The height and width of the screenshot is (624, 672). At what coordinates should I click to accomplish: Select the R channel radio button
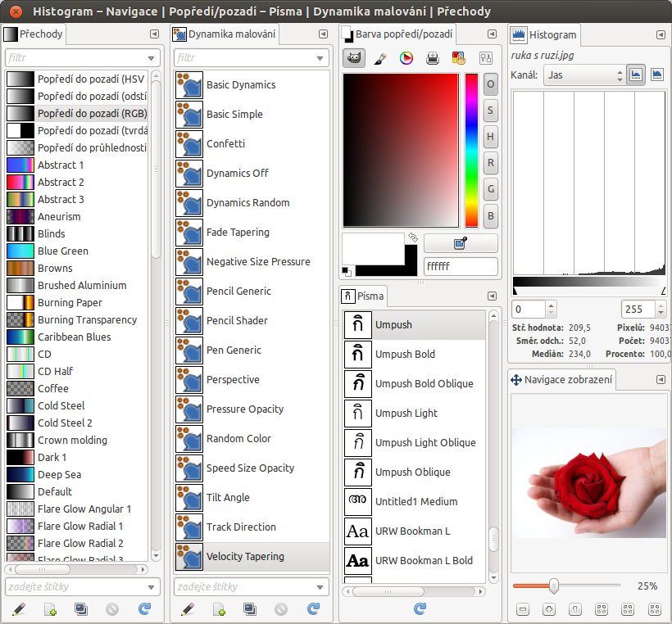[490, 163]
